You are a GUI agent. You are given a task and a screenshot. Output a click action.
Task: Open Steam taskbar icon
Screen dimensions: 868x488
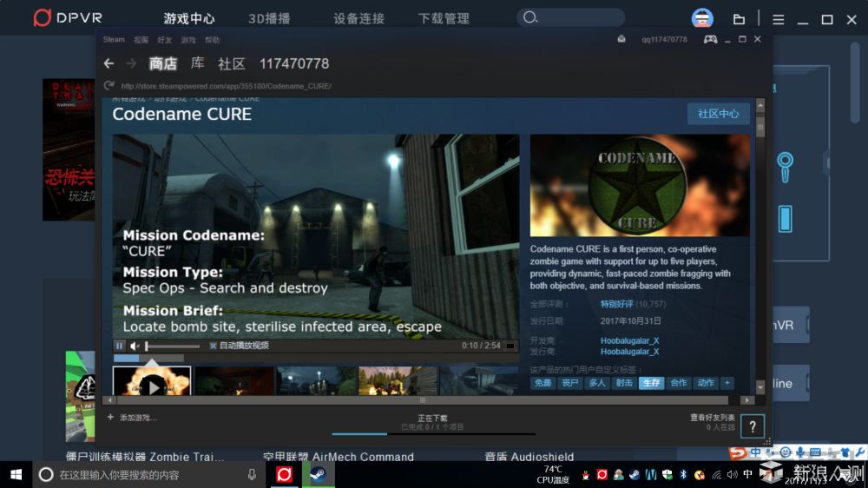319,475
